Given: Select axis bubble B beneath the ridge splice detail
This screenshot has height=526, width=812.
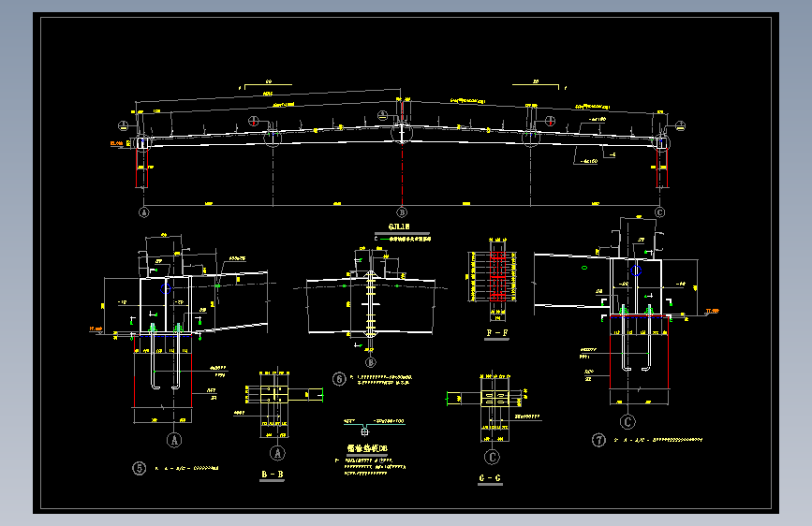Looking at the screenshot, I should [x=370, y=362].
